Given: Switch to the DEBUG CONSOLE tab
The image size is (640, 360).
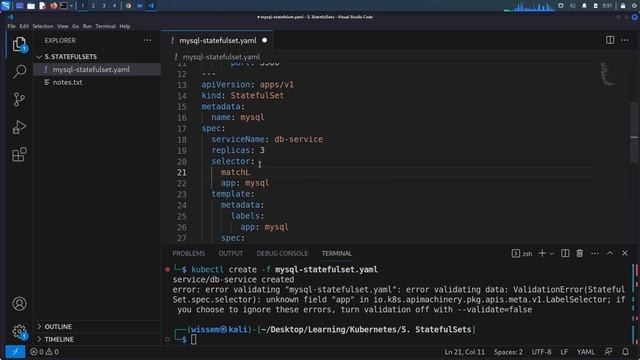Looking at the screenshot, I should tap(282, 253).
